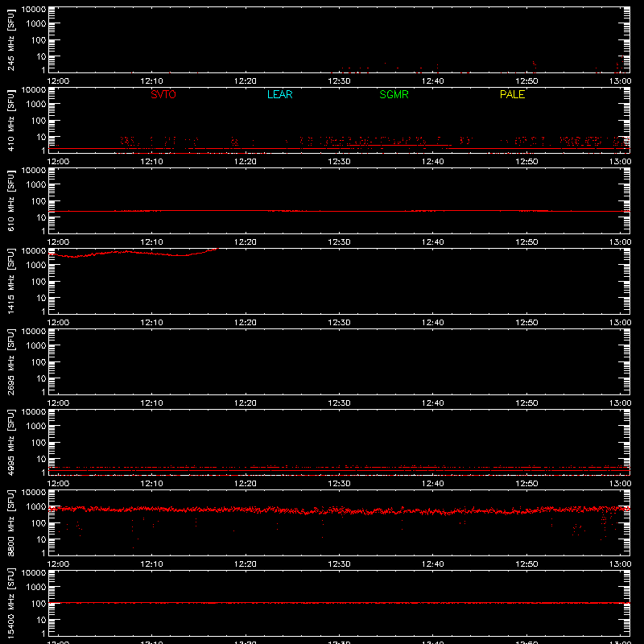Click the 12:30 tick label under 245 MHz panel
Viewport: 644px width, 644px height.
pyautogui.click(x=339, y=81)
